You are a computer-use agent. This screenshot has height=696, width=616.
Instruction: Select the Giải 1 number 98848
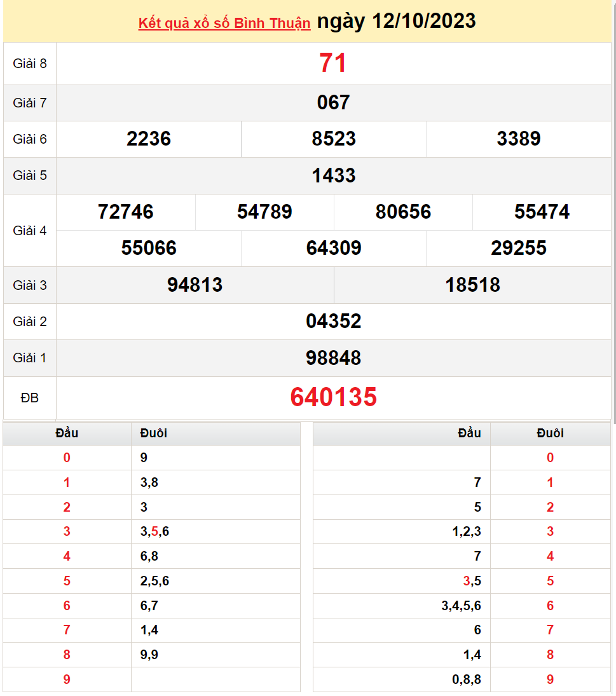(x=333, y=358)
